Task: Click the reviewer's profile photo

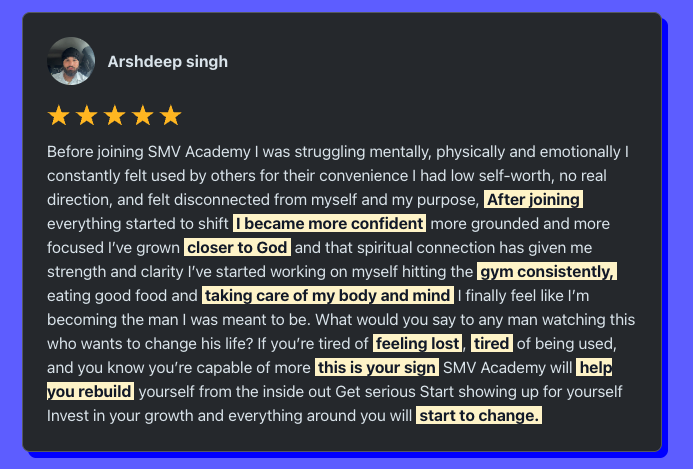Action: point(71,61)
